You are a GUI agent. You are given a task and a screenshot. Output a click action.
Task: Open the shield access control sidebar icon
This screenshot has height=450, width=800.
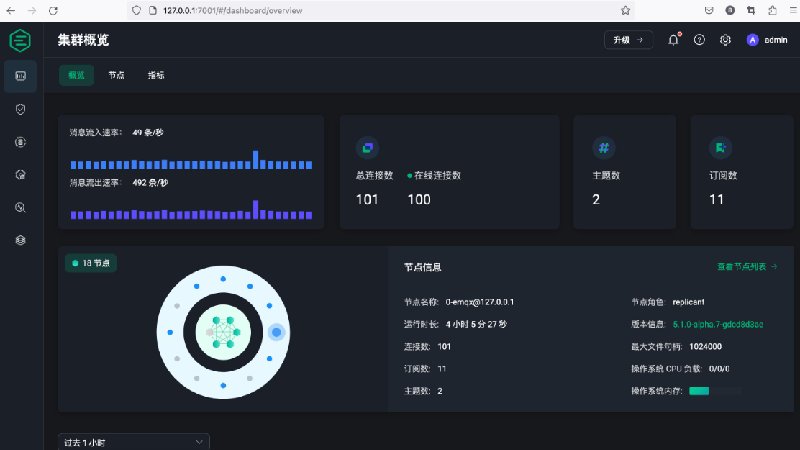[x=20, y=109]
